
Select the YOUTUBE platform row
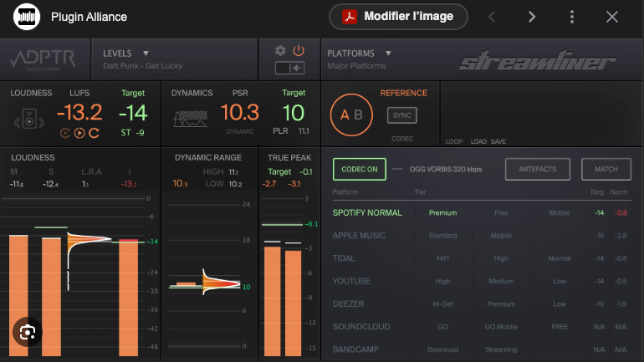pyautogui.click(x=351, y=281)
